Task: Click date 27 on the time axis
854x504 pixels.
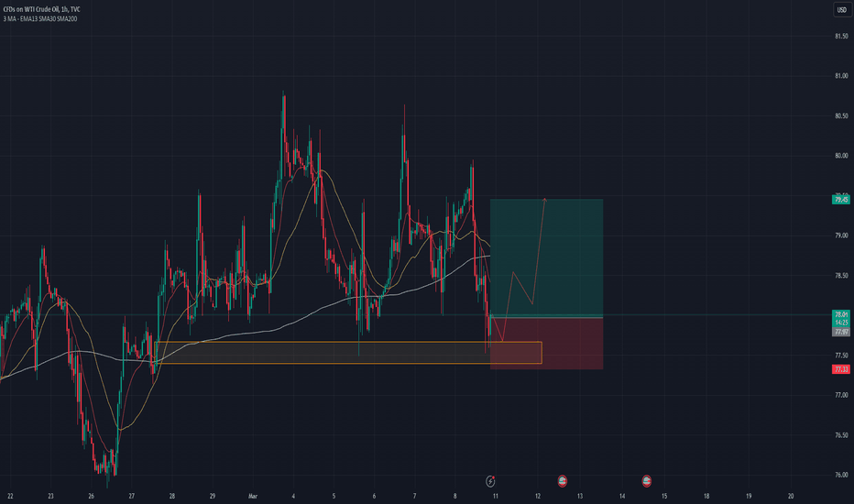Action: (131, 497)
